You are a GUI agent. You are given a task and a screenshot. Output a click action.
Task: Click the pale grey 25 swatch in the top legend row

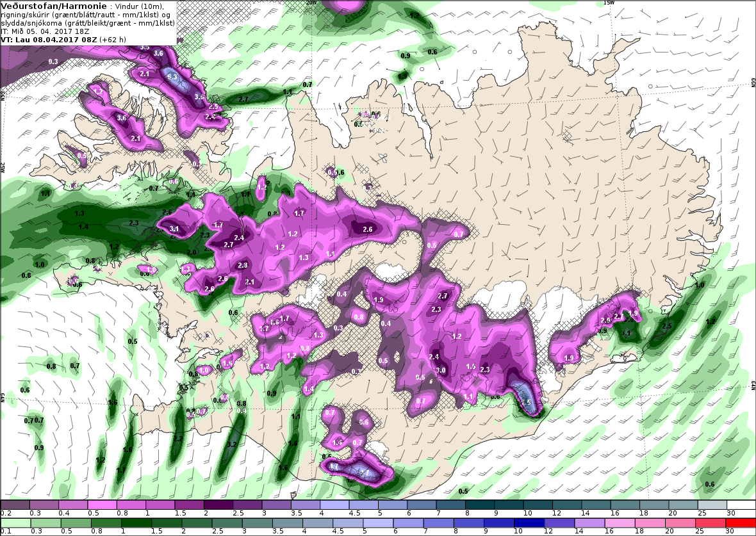(x=712, y=505)
